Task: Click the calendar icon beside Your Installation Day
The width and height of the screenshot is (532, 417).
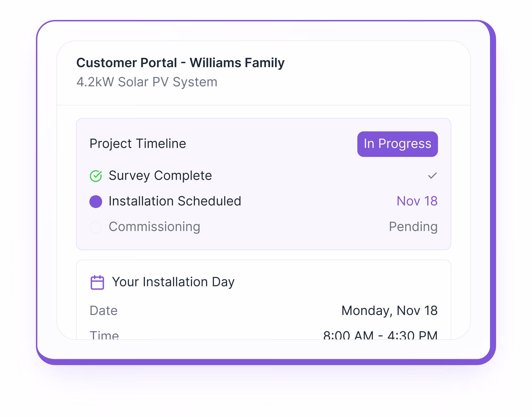Action: (x=97, y=281)
